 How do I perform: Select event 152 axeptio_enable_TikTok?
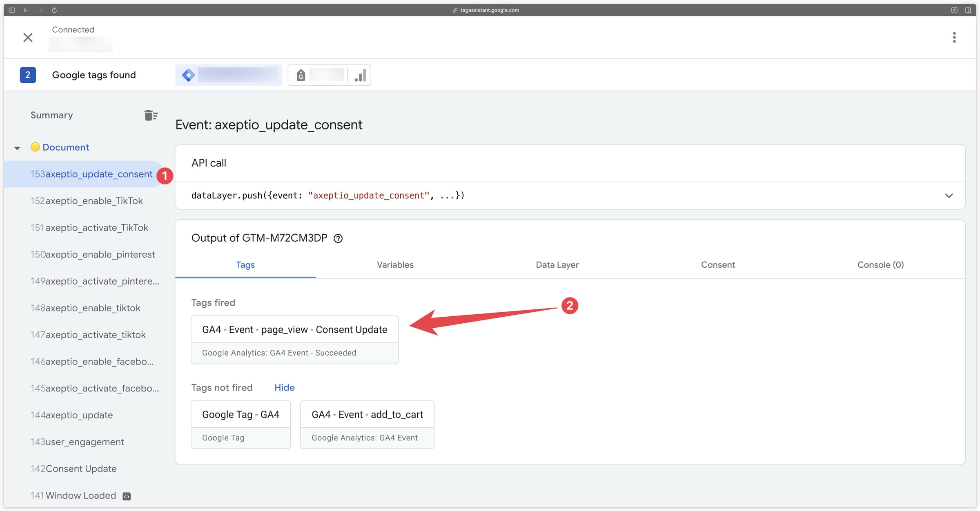click(x=87, y=201)
